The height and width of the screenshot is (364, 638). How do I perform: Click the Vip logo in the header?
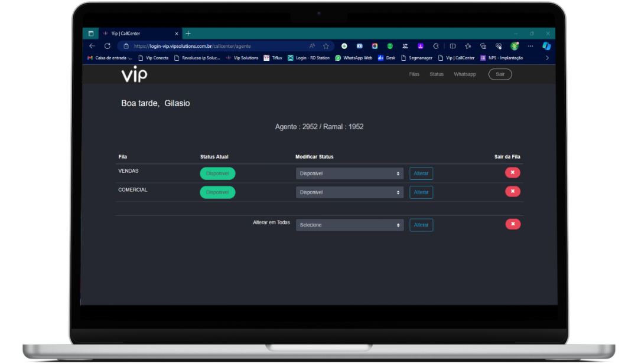tap(134, 75)
